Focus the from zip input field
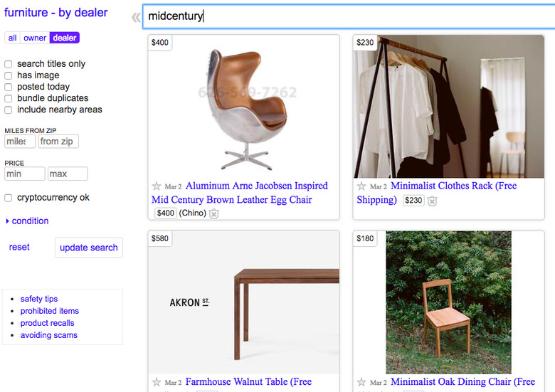 (58, 142)
